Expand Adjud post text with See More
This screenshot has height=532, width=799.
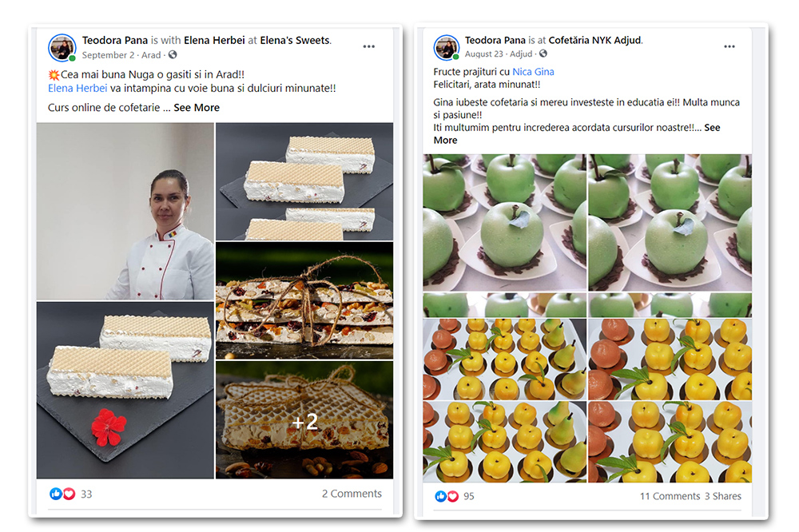point(577,133)
